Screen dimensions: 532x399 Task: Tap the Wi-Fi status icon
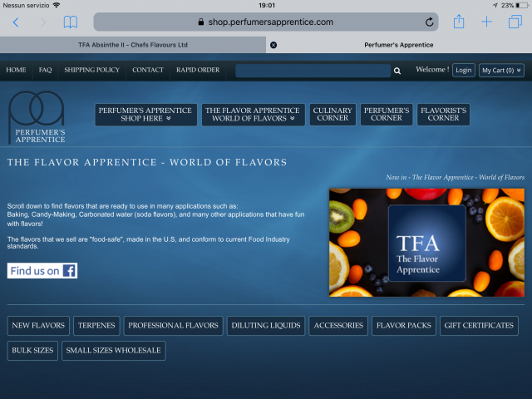click(57, 5)
